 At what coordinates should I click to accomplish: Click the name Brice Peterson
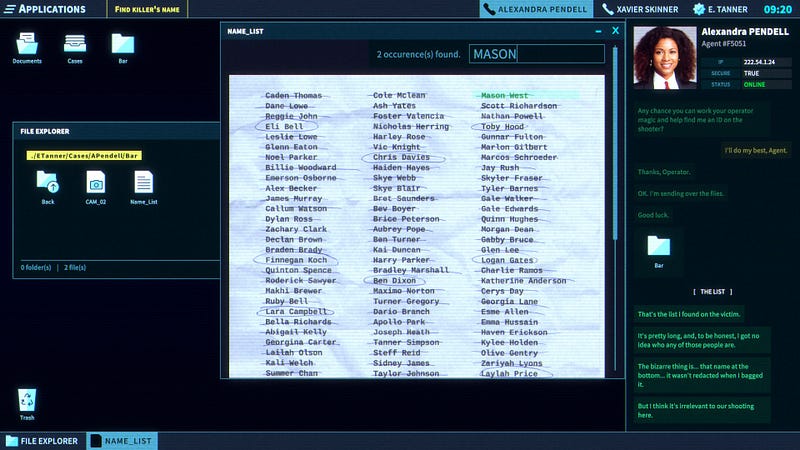[x=406, y=219]
